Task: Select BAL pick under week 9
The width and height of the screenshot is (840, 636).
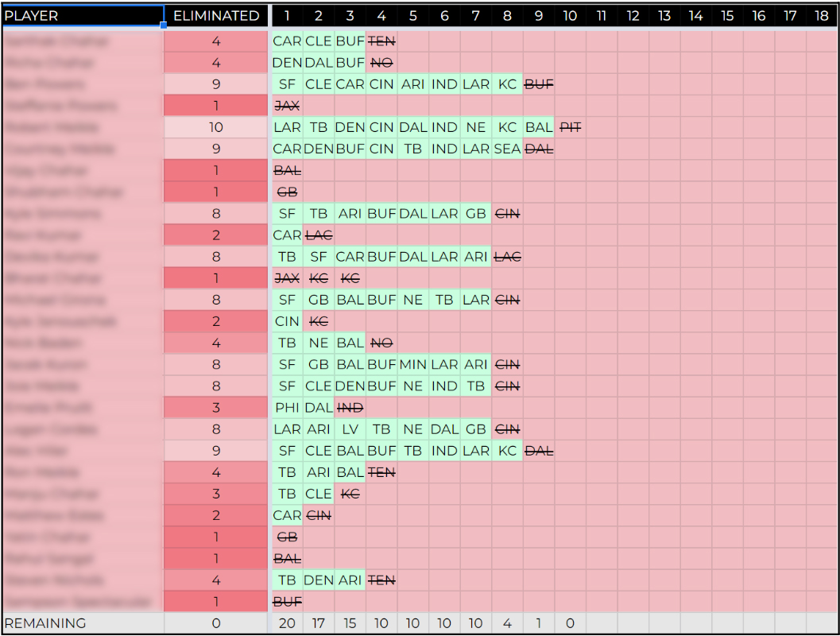Action: click(539, 127)
